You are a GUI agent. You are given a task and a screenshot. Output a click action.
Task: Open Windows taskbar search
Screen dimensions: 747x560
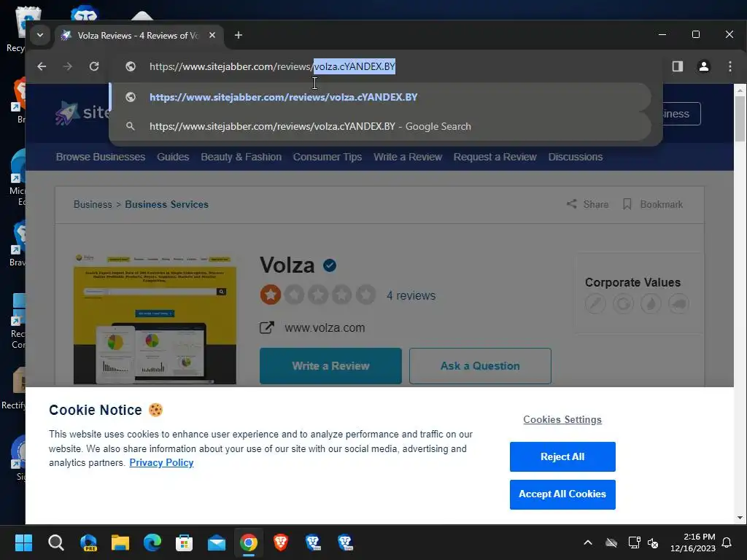[x=55, y=542]
